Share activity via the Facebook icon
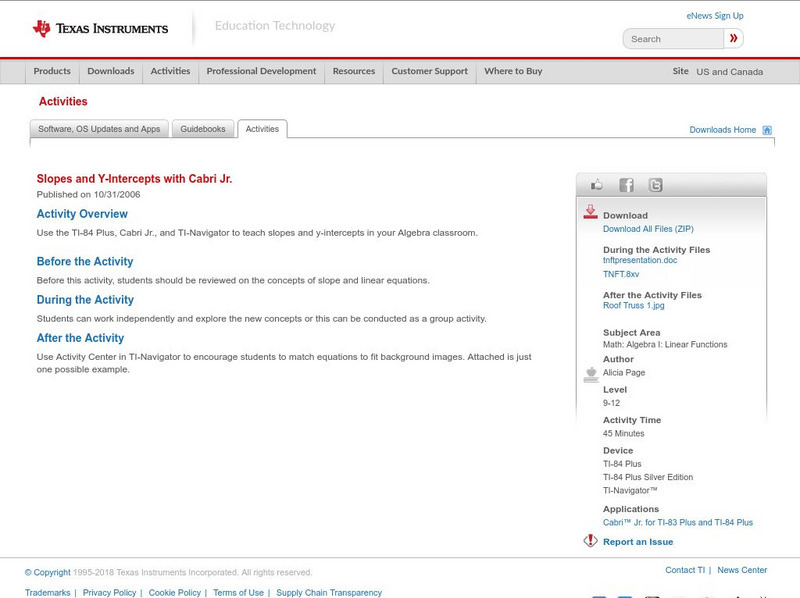The width and height of the screenshot is (800, 598). click(626, 185)
